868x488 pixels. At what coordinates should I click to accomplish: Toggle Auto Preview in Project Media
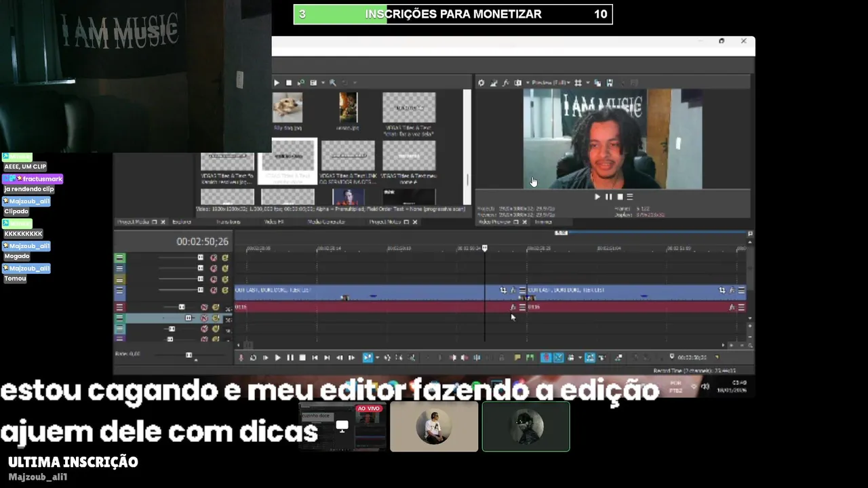point(301,83)
